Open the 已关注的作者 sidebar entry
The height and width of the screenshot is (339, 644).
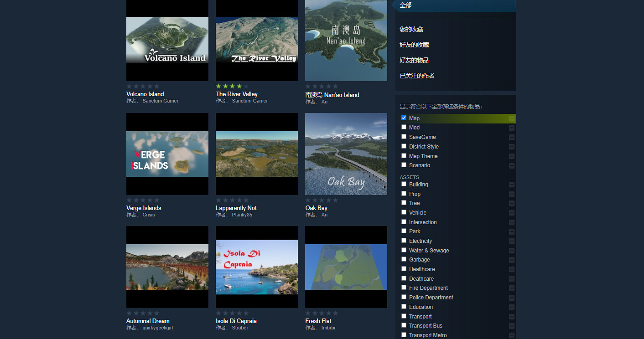pos(417,76)
